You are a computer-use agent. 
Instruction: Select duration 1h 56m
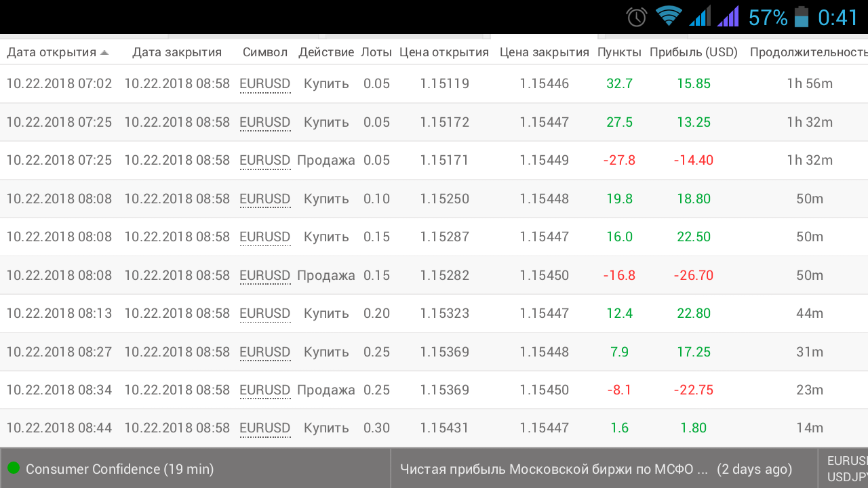pyautogui.click(x=810, y=84)
